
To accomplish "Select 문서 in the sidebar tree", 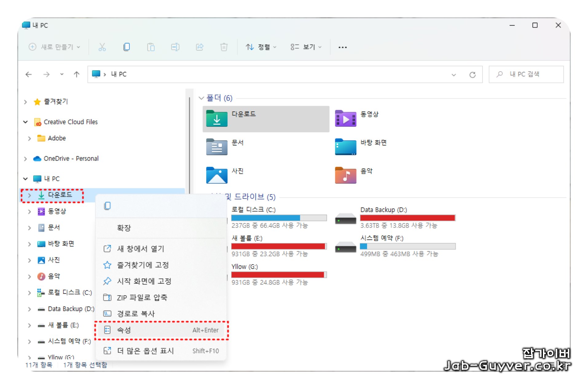I will click(54, 228).
